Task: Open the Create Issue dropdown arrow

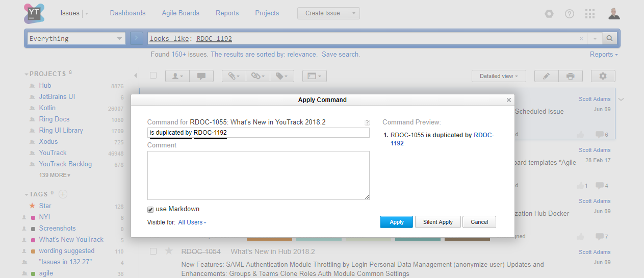Action: [354, 13]
